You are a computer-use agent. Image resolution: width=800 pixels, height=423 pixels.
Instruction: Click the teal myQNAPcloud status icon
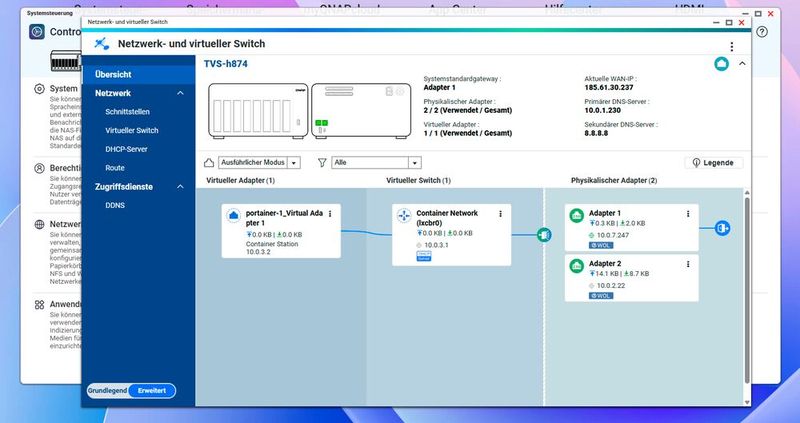(721, 64)
